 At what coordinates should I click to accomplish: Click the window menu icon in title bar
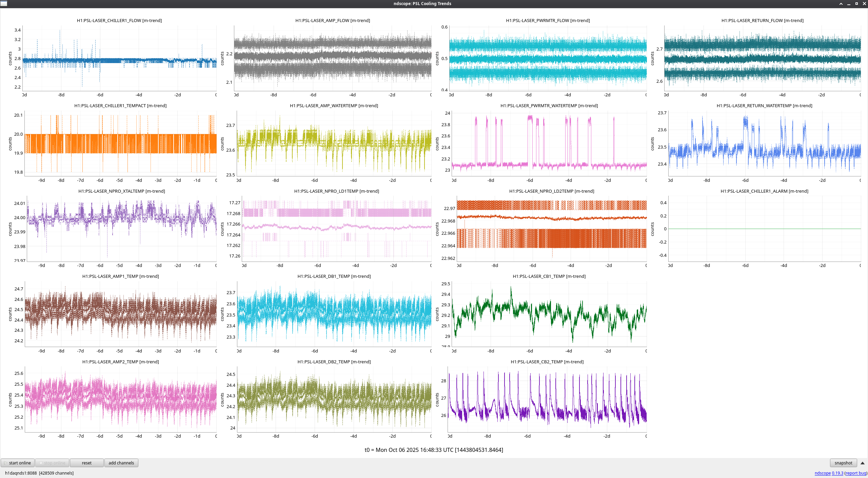(x=4, y=3)
